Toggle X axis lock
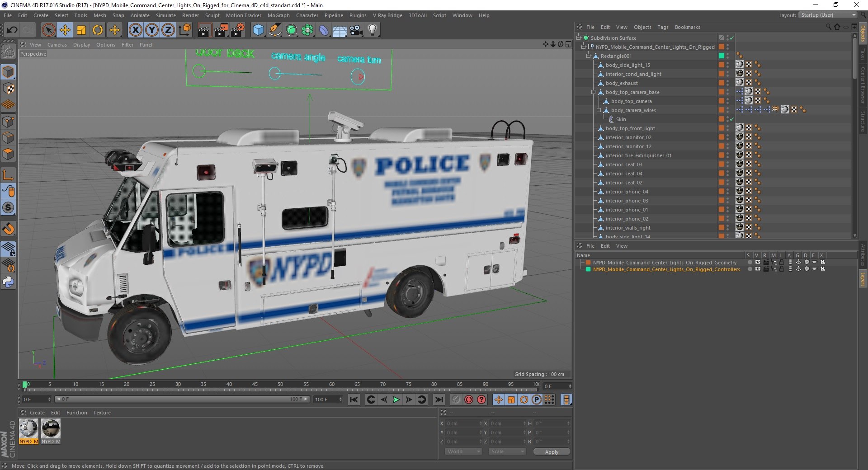 point(135,30)
